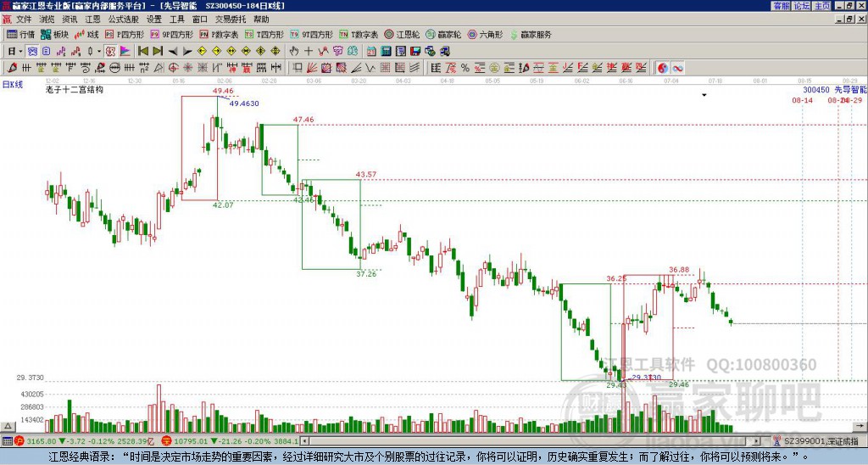868x465 pixels.
Task: Click the SZ399001 深证成指 status entry
Action: click(821, 441)
